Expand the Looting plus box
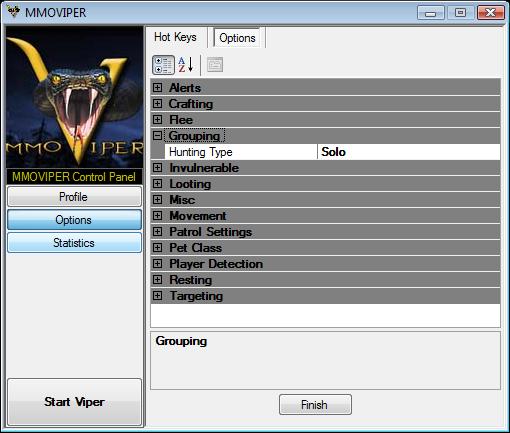Screen dimensions: 510x433 [157, 184]
